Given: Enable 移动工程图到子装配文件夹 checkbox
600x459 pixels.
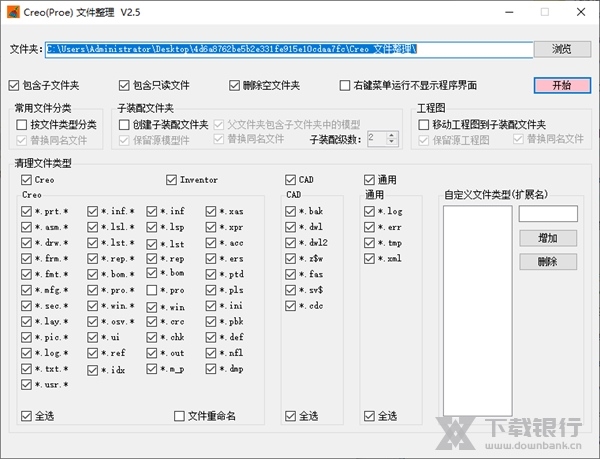Looking at the screenshot, I should click(x=424, y=125).
